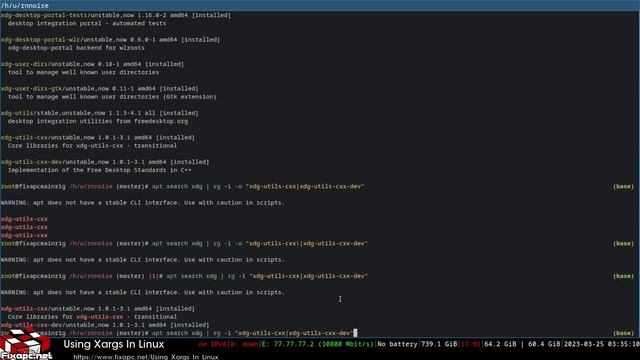This screenshot has height=360, width=640.
Task: Click 'Implementation of the Free Desktop Standards' line
Action: point(99,170)
